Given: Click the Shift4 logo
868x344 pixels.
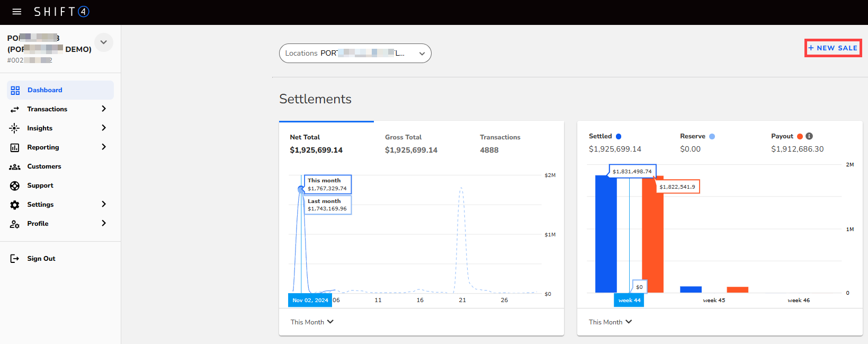Looking at the screenshot, I should tap(61, 12).
